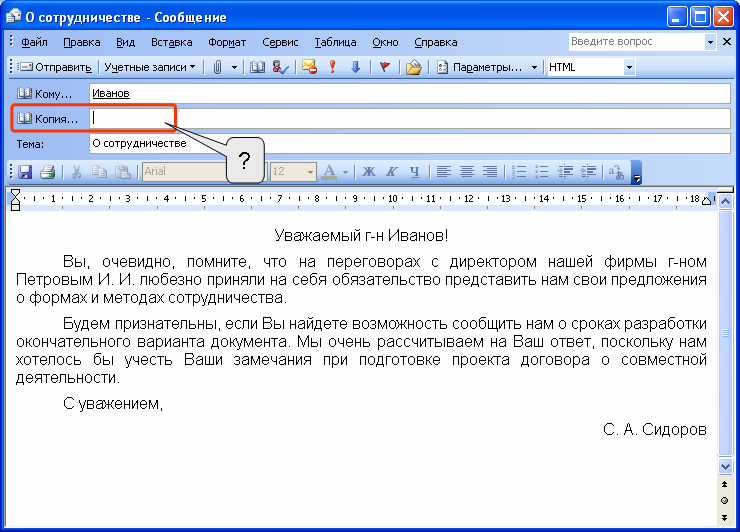Click the vertical scrollbar thumb

coord(725,333)
